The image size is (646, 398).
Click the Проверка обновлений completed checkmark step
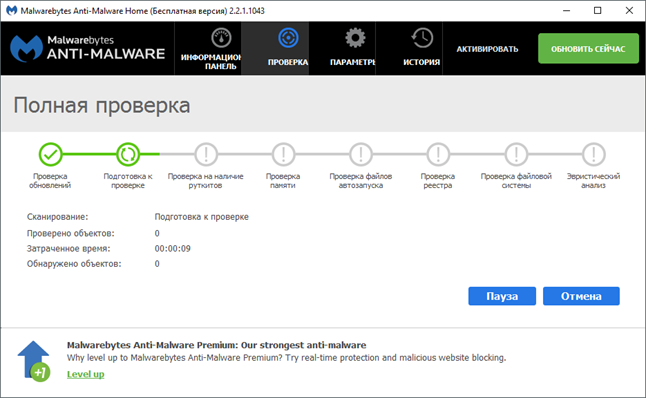(50, 155)
